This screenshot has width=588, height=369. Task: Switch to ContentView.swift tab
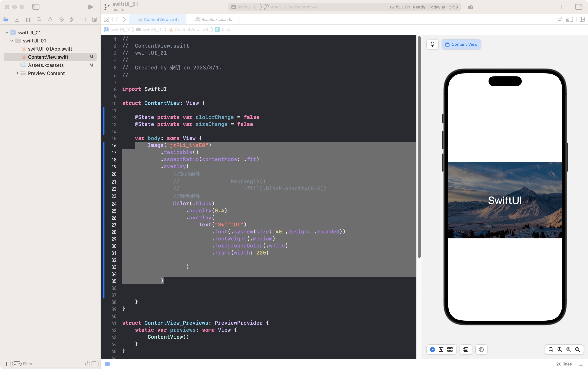[x=158, y=19]
